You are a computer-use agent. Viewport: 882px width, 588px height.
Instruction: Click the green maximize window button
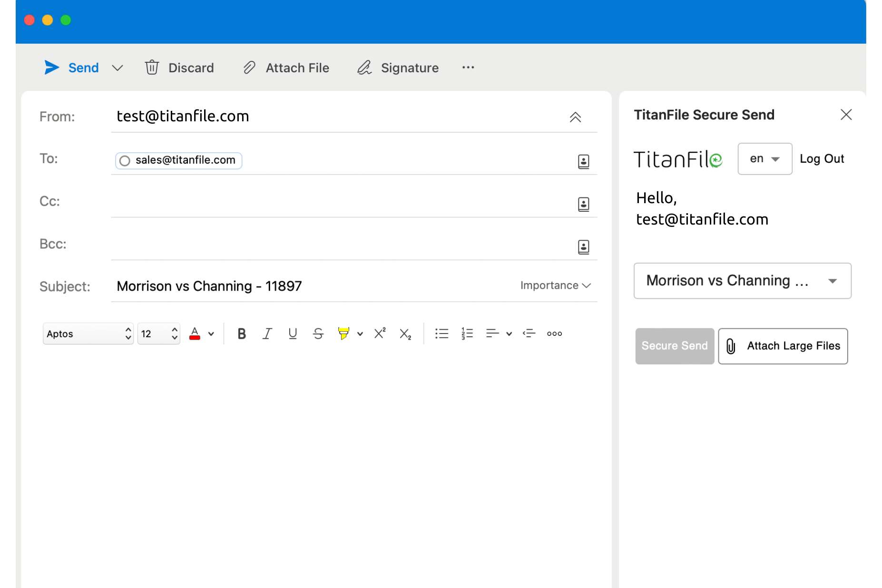coord(66,20)
